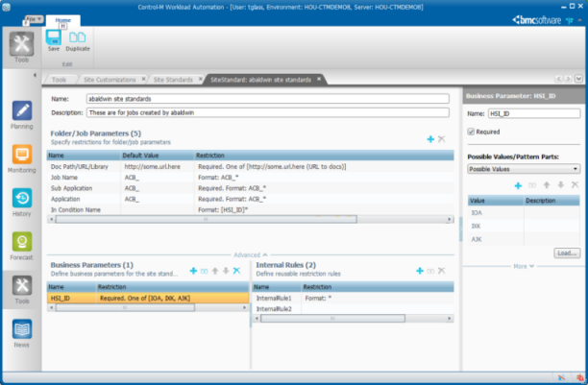The width and height of the screenshot is (588, 385).
Task: Add a new Internal Rule with plus icon
Action: [420, 271]
